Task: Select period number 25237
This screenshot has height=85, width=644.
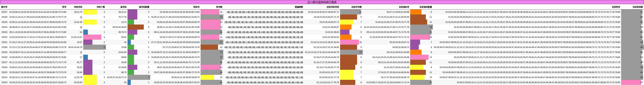Action: click(4, 12)
